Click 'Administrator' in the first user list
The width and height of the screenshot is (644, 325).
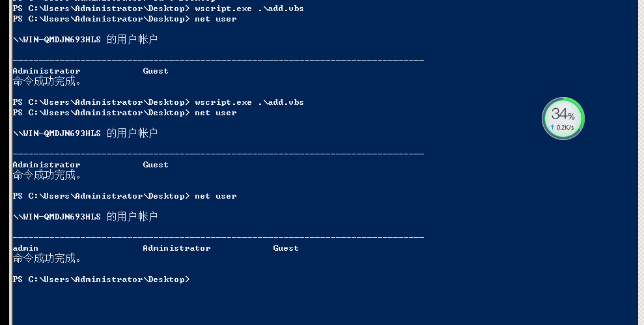tap(46, 71)
